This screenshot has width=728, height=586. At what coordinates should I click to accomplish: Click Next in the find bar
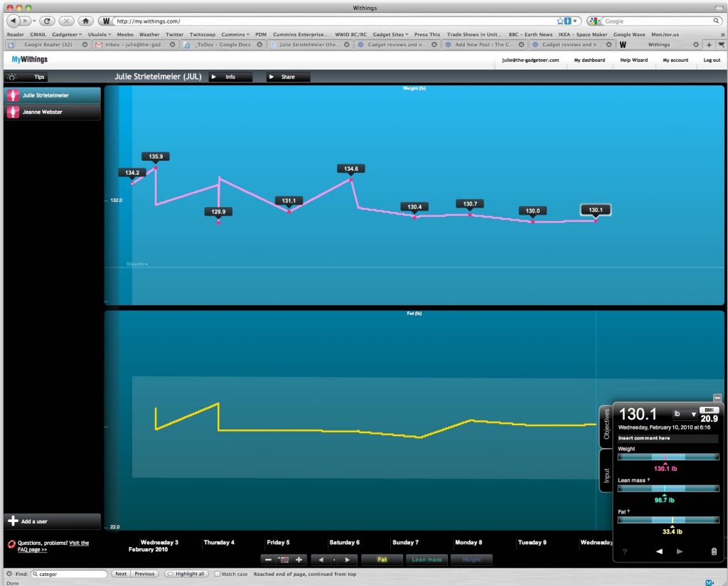(121, 574)
